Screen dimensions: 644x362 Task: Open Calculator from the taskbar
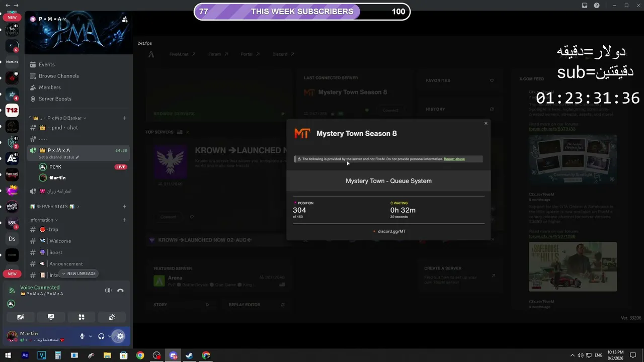coord(58,355)
